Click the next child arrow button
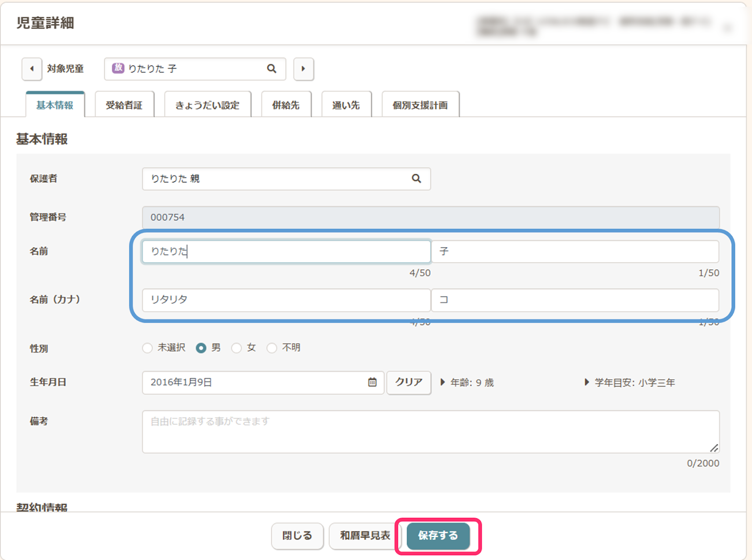Viewport: 752px width, 560px height. [x=303, y=69]
